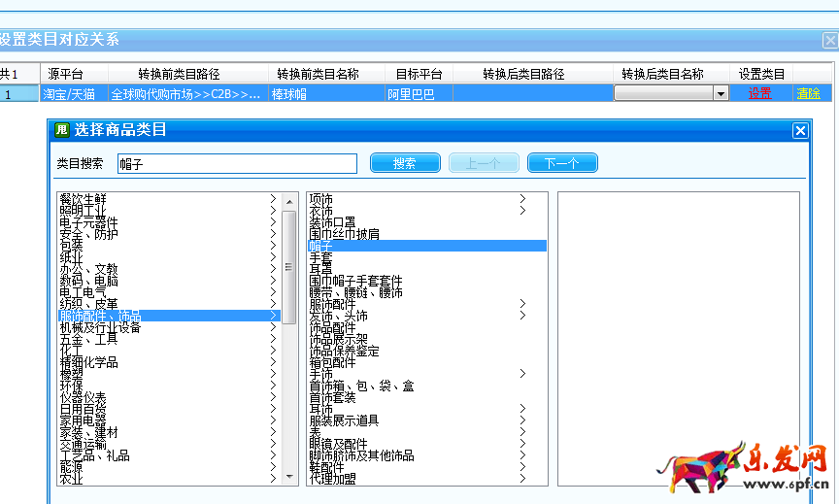Select 围巾帽子手套套件 subcategory

pyautogui.click(x=355, y=281)
